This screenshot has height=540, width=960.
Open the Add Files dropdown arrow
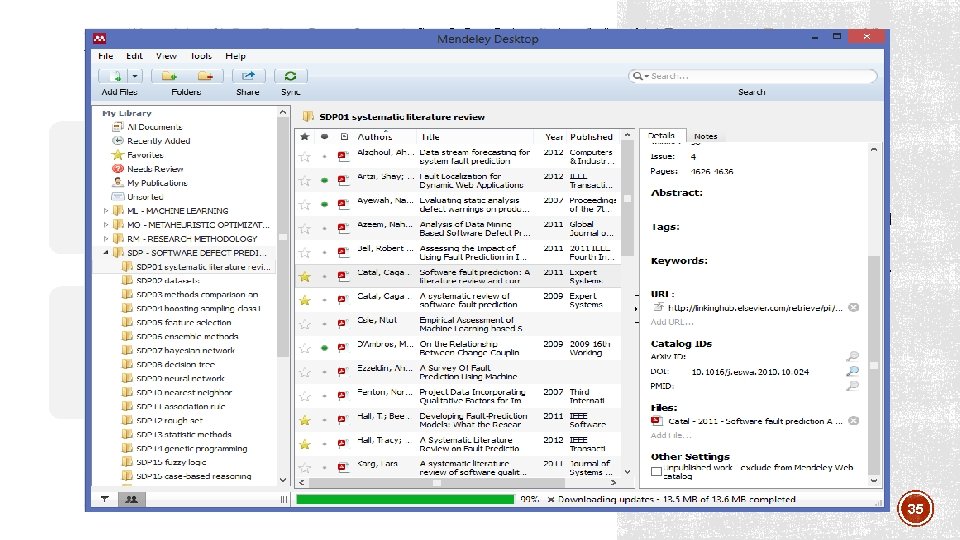click(x=135, y=76)
